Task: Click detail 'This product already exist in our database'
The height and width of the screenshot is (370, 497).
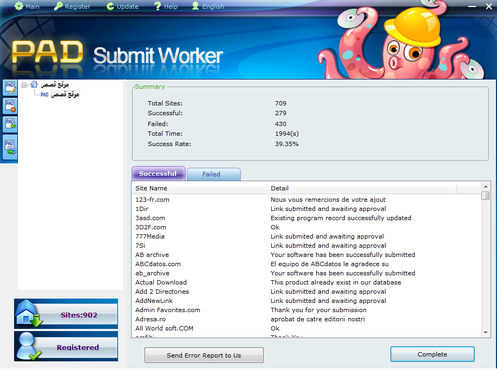Action: click(336, 282)
